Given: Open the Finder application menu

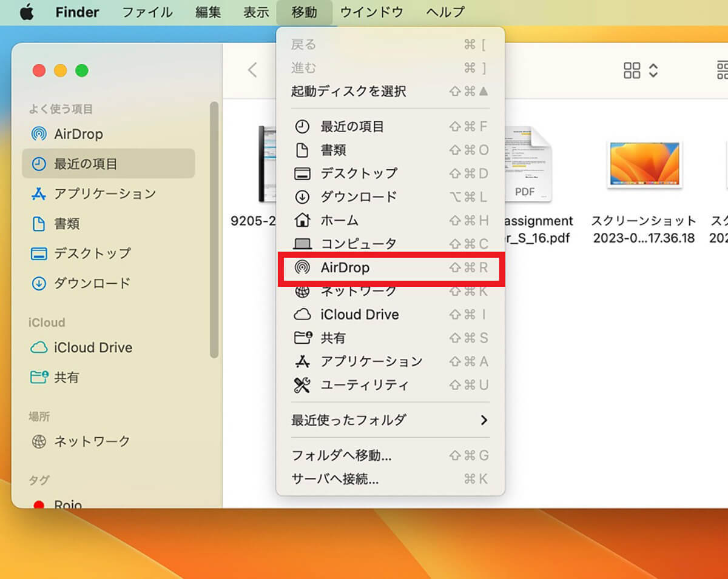Looking at the screenshot, I should [77, 12].
